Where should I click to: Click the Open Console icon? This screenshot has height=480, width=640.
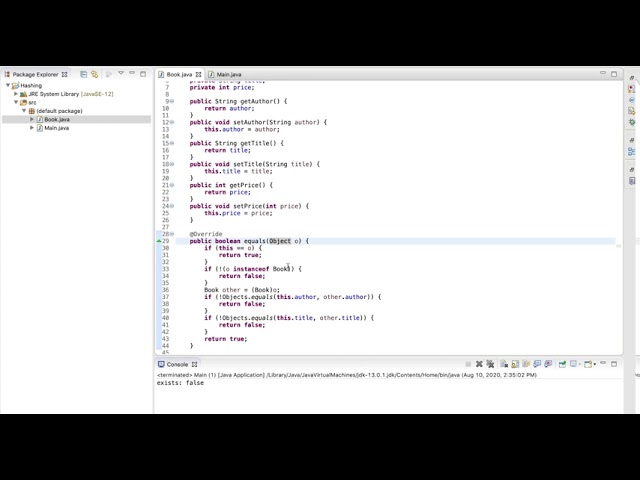tap(588, 364)
